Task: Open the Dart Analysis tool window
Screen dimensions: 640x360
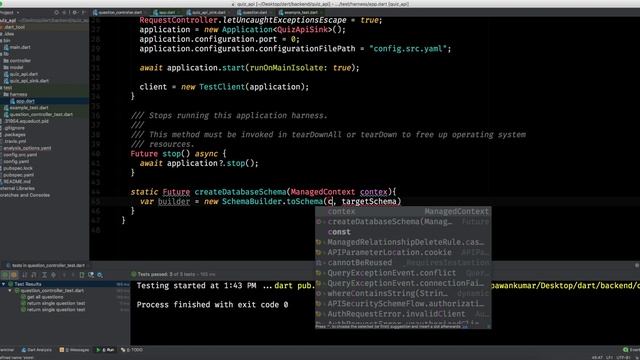Action: 37,350
